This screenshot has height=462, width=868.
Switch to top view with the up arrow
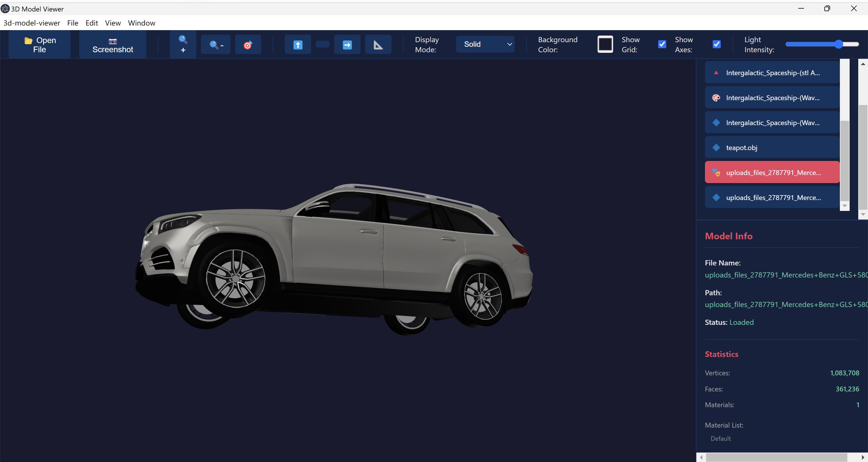[298, 44]
